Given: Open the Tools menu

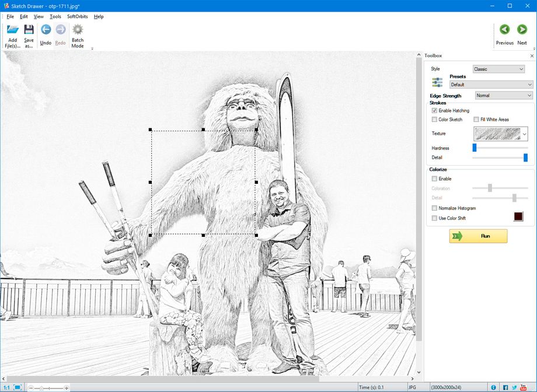Looking at the screenshot, I should [55, 16].
